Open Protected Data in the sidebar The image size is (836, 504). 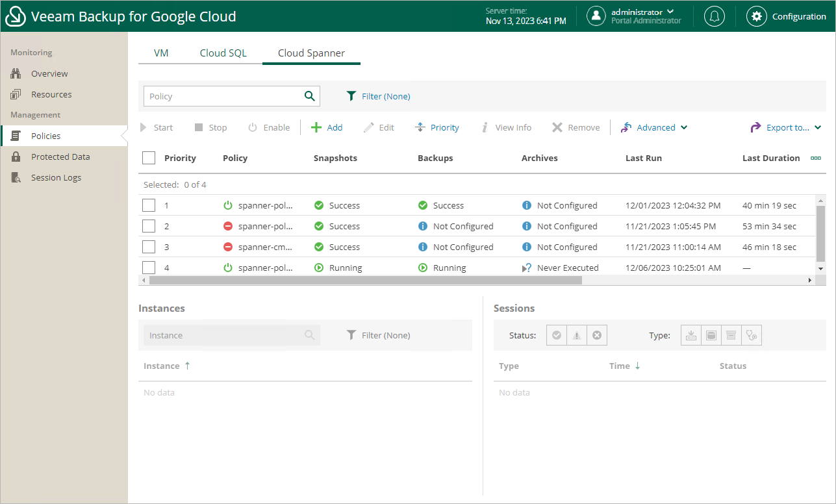(60, 157)
